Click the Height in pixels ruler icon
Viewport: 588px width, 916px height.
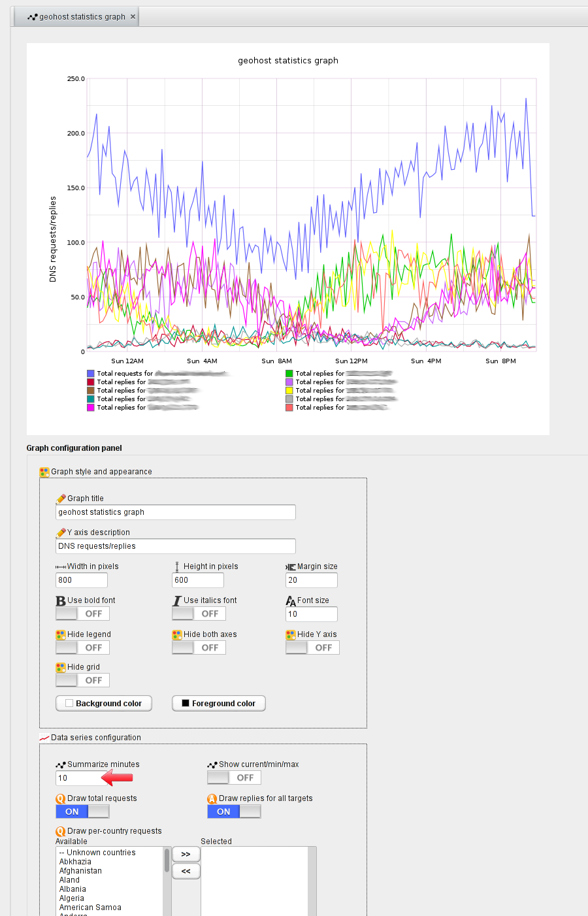tap(177, 566)
